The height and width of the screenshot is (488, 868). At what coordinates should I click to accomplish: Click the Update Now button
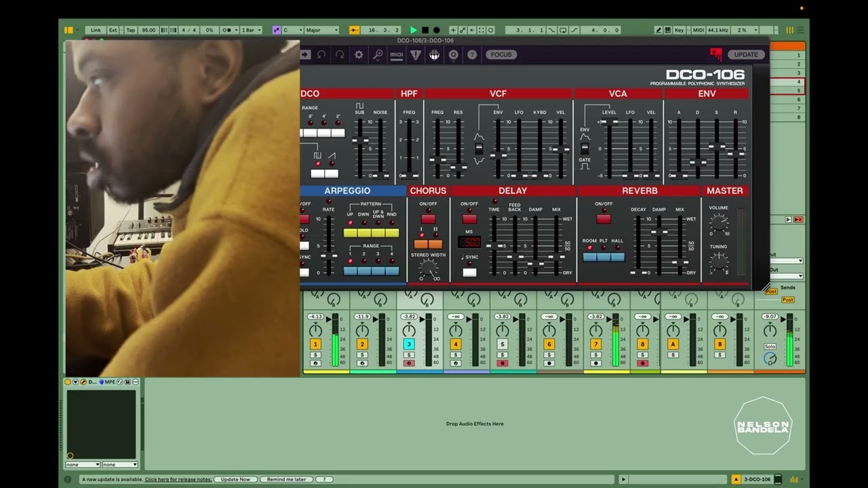tap(235, 479)
